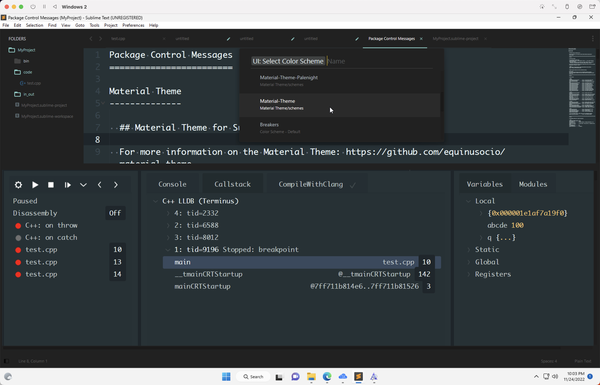The height and width of the screenshot is (385, 600).
Task: Switch to the MyProject.sublime-project tab
Action: tap(455, 39)
